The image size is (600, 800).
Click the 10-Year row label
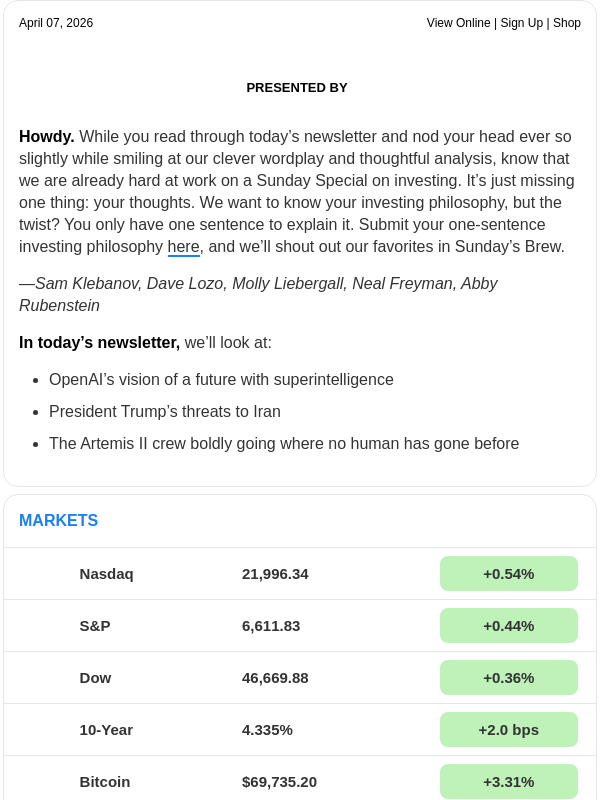coord(106,730)
